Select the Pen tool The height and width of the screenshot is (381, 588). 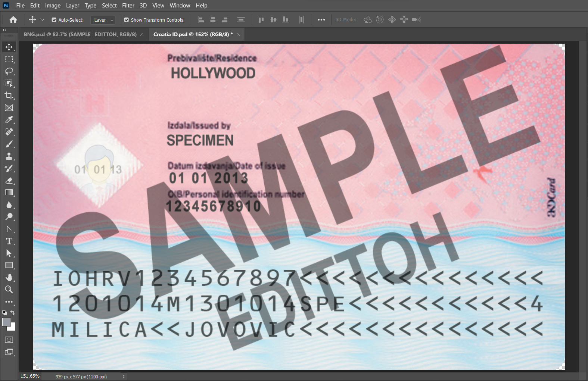(9, 229)
